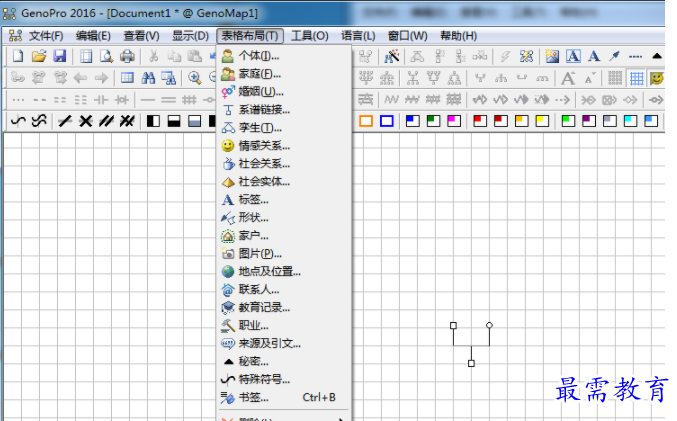Click the blue pushpin icon
Screen dimensions: 677x421
click(x=614, y=56)
